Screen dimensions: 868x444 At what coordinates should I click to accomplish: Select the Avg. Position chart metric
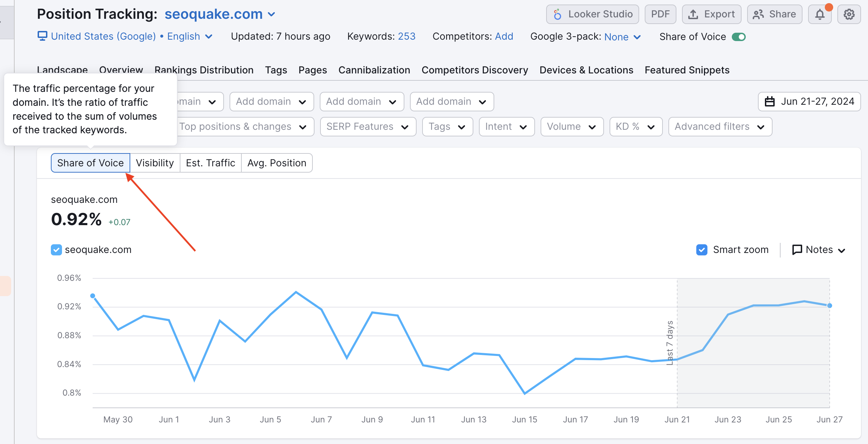coord(277,163)
